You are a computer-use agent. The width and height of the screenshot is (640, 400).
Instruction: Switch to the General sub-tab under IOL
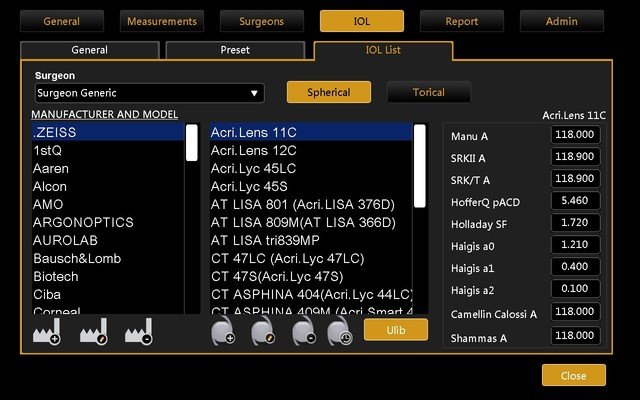90,50
